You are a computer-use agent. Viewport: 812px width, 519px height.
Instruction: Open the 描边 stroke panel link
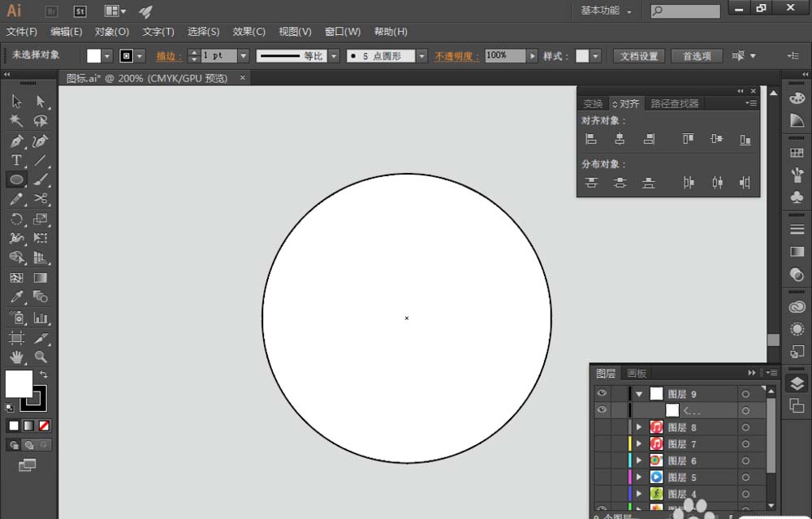pyautogui.click(x=169, y=56)
